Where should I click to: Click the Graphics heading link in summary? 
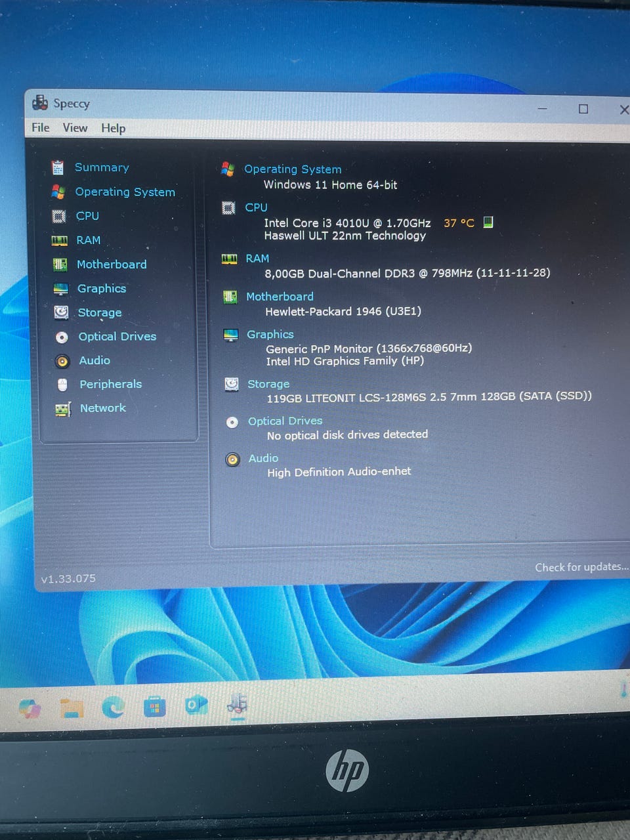[270, 335]
